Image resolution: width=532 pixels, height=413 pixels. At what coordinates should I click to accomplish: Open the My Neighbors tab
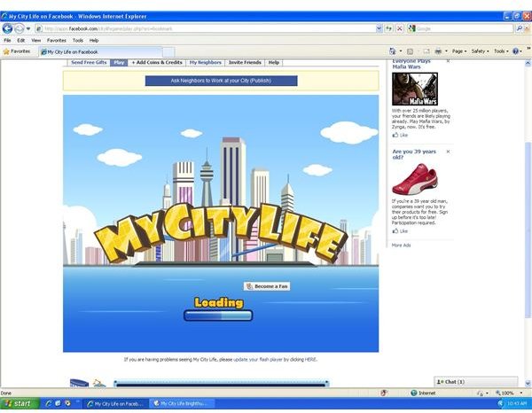pos(206,62)
